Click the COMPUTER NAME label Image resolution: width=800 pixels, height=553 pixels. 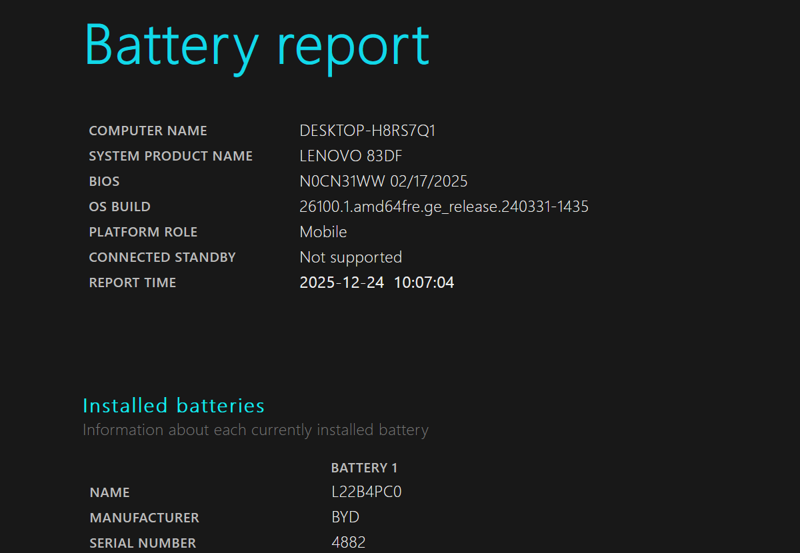148,131
